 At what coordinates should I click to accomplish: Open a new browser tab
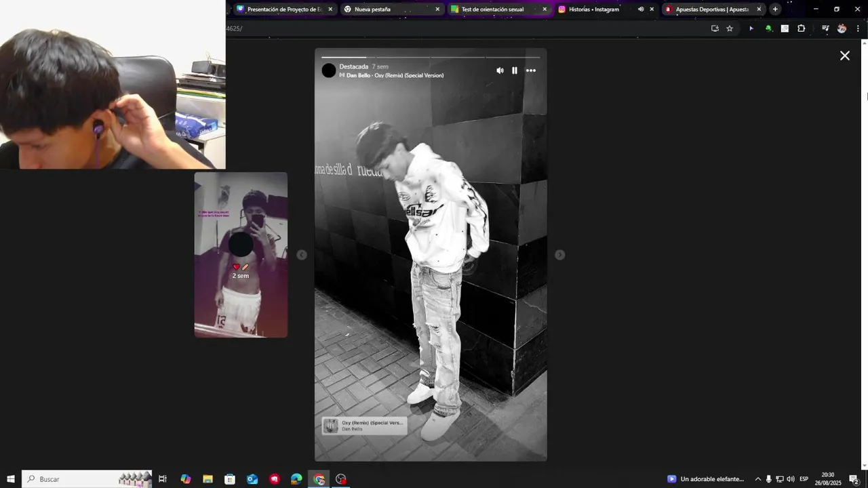pyautogui.click(x=775, y=9)
